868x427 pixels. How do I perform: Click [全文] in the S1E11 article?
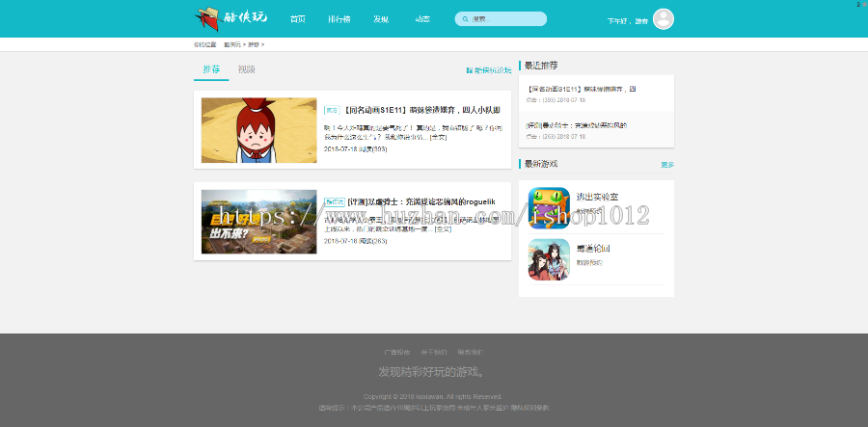tap(439, 137)
